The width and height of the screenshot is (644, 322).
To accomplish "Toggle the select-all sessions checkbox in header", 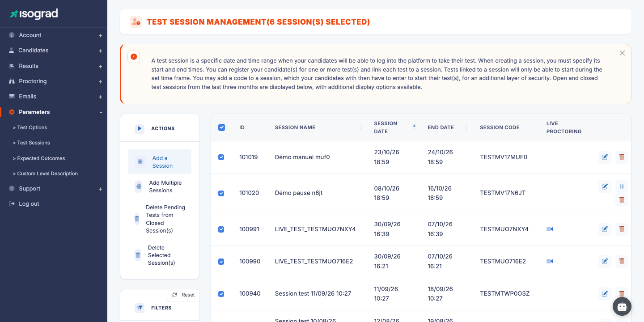I will [x=221, y=127].
